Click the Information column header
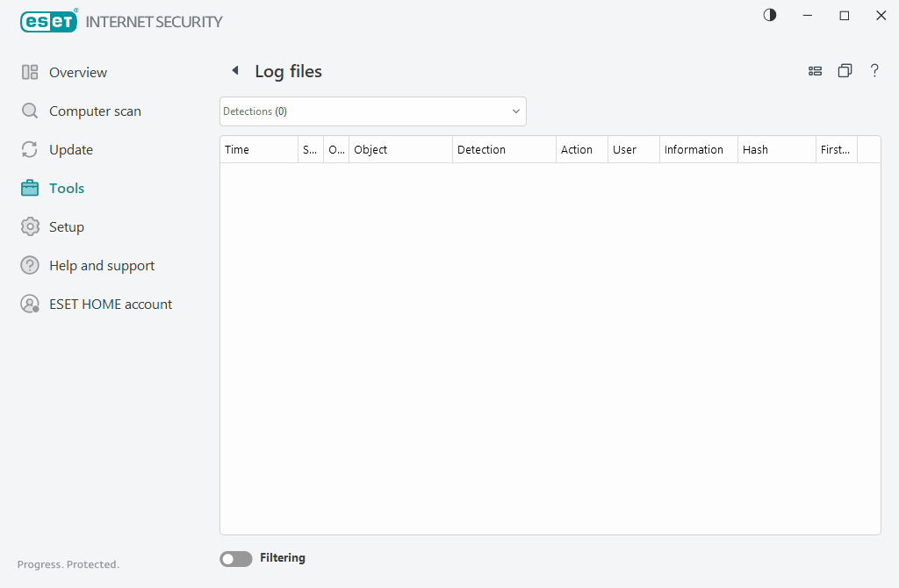Screen dimensions: 899x588 tap(697, 150)
